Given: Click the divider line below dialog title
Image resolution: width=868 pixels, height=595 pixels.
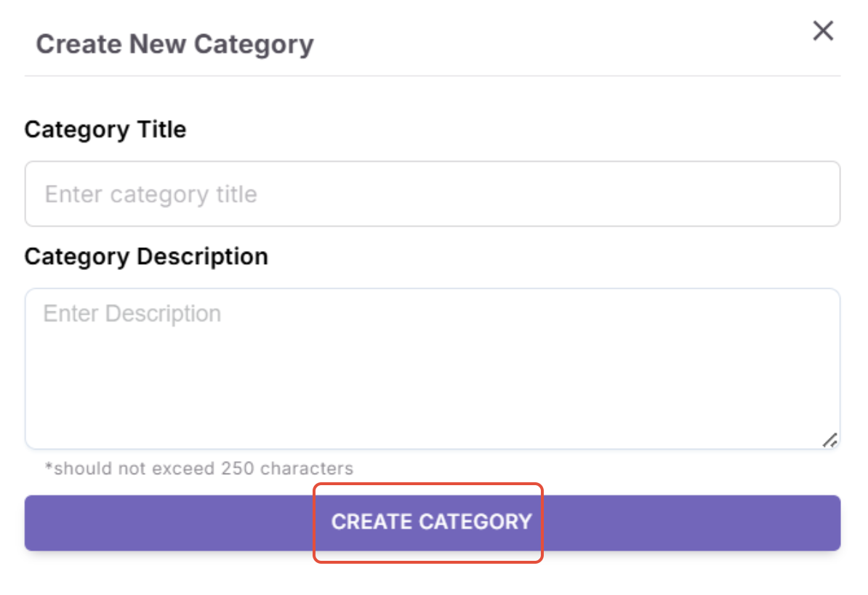Looking at the screenshot, I should (x=432, y=76).
